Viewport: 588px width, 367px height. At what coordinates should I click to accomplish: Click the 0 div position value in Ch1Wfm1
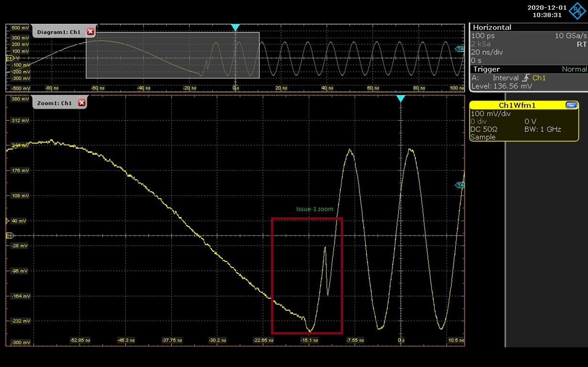[479, 121]
